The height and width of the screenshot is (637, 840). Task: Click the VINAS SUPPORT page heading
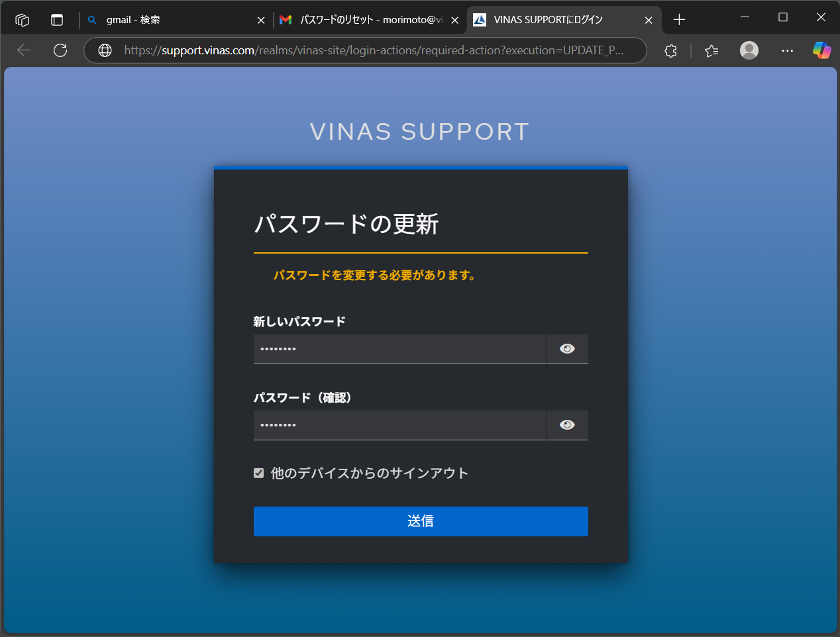pyautogui.click(x=420, y=132)
